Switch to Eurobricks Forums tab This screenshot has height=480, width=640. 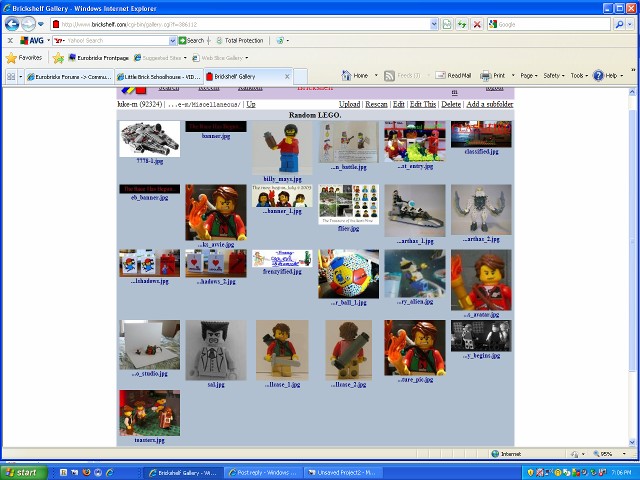(69, 76)
